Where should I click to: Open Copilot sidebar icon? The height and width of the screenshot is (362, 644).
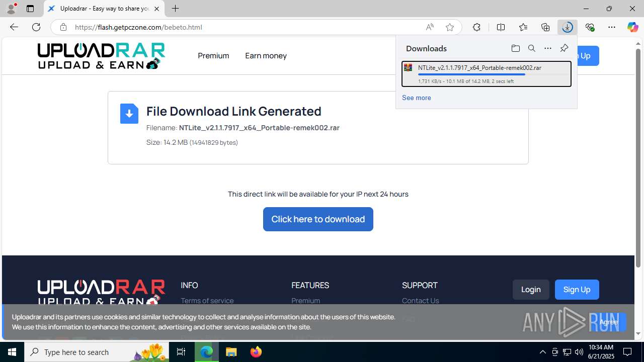[632, 27]
